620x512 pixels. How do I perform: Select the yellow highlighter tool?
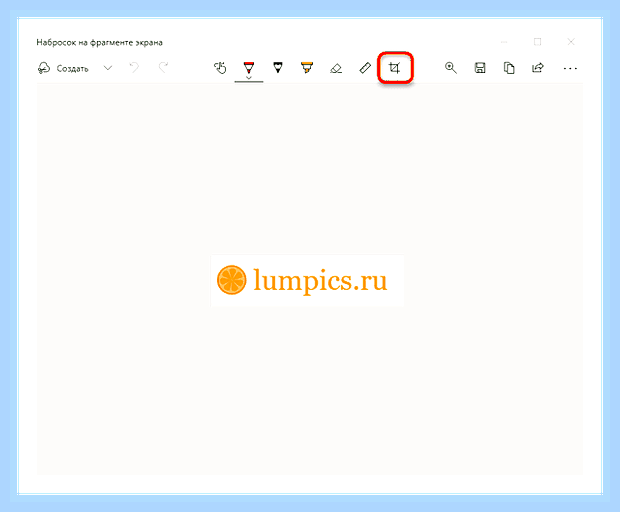pyautogui.click(x=307, y=68)
